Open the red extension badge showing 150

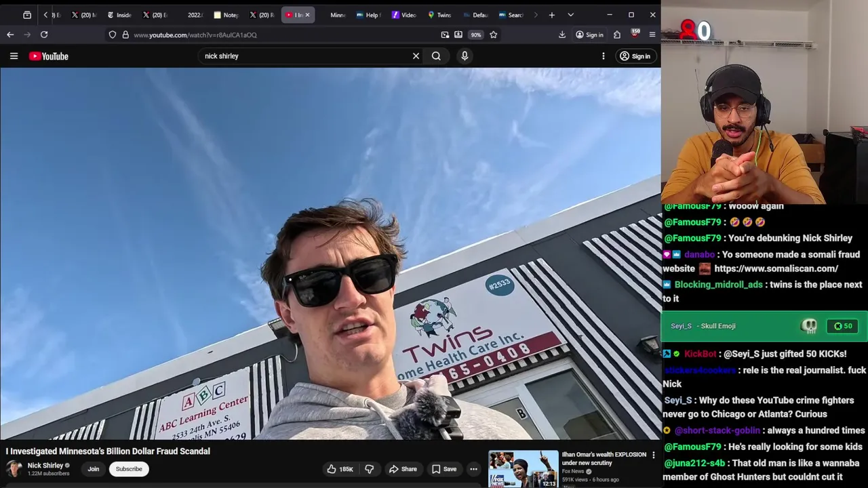(x=635, y=33)
